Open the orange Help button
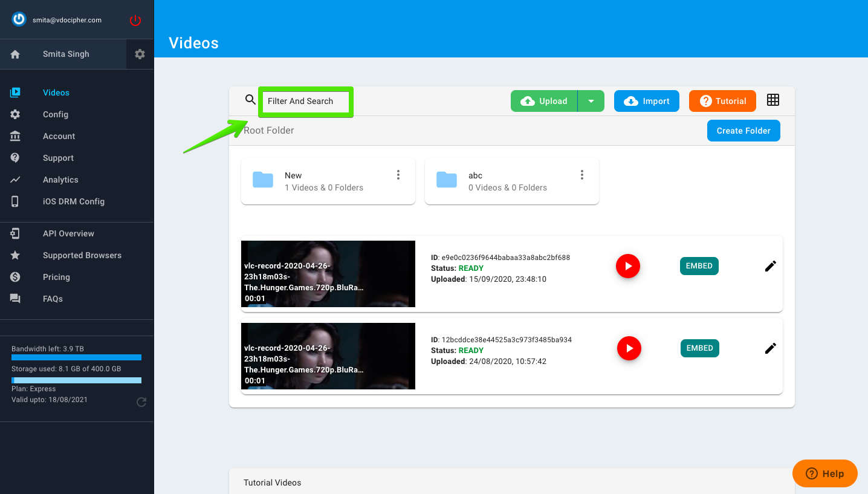This screenshot has width=868, height=494. (x=825, y=473)
